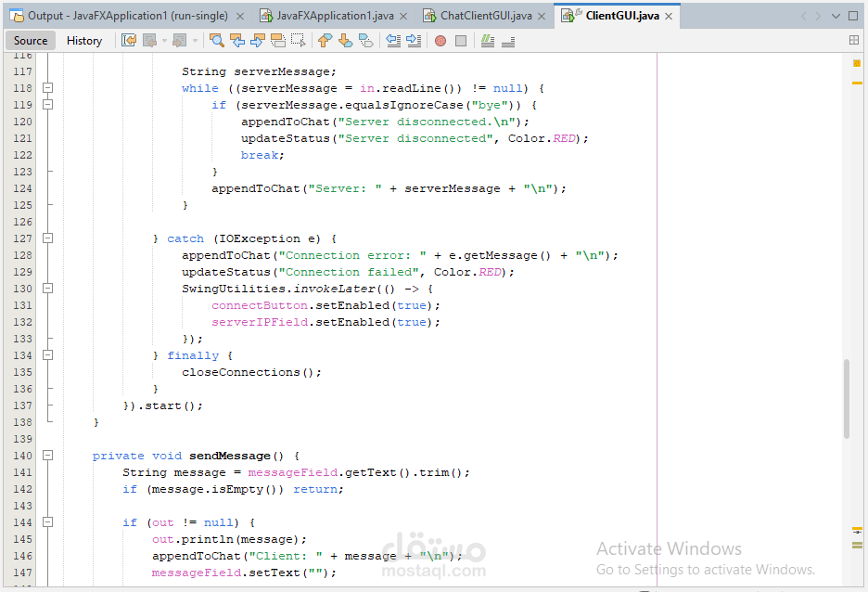
Task: Toggle rectangular selection mode
Action: pos(299,41)
